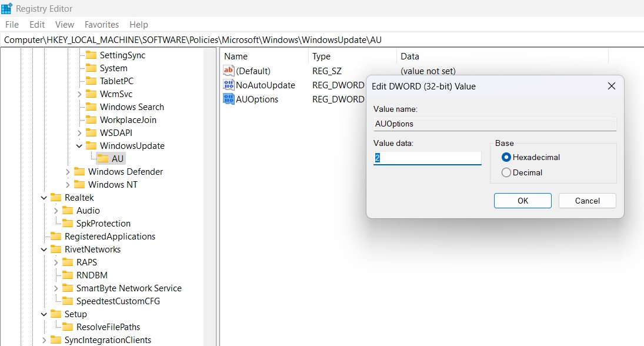
Task: Click the Registry Editor title bar icon
Action: tap(9, 8)
